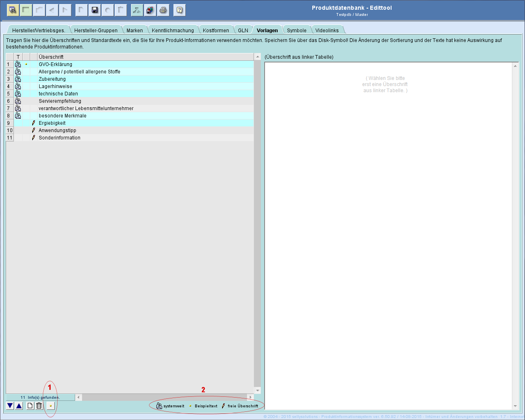Screen dimensions: 525x420
Task: Click the text editor's scrollbar up arrow
Action: tap(515, 66)
